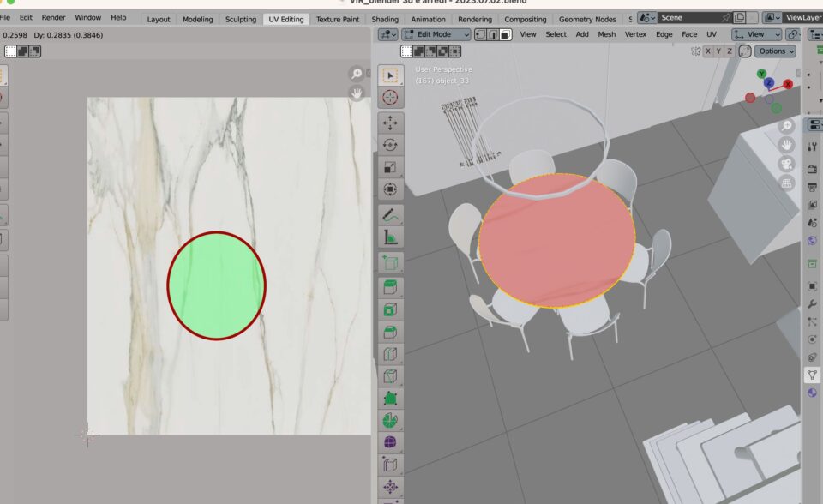
Task: Open the Edit Mode dropdown
Action: pyautogui.click(x=436, y=34)
